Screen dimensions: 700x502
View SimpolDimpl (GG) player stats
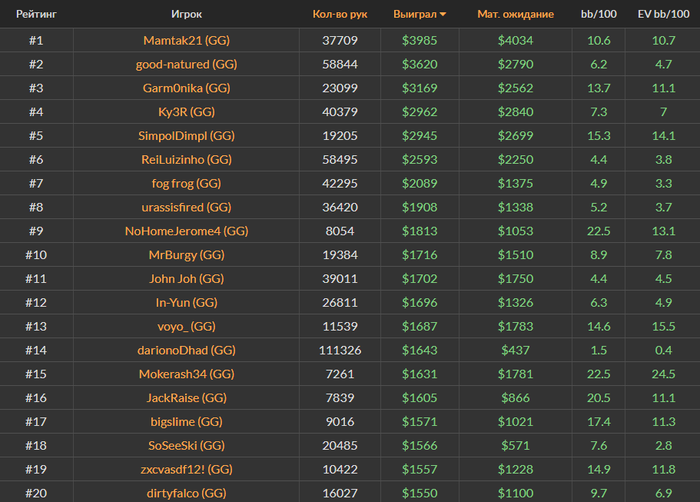click(186, 136)
